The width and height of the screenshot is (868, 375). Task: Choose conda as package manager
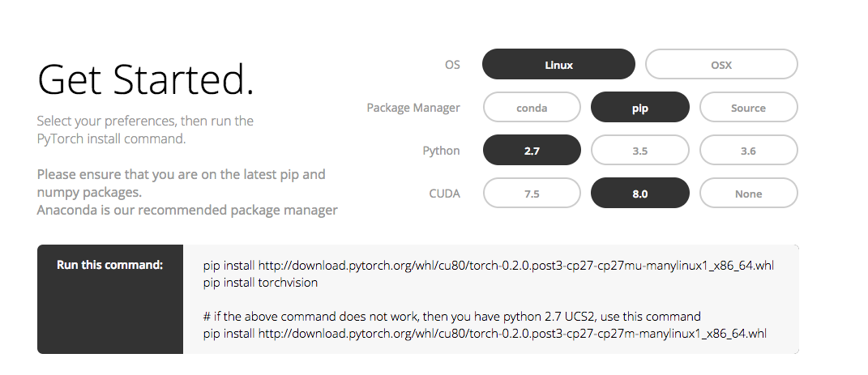(x=532, y=108)
